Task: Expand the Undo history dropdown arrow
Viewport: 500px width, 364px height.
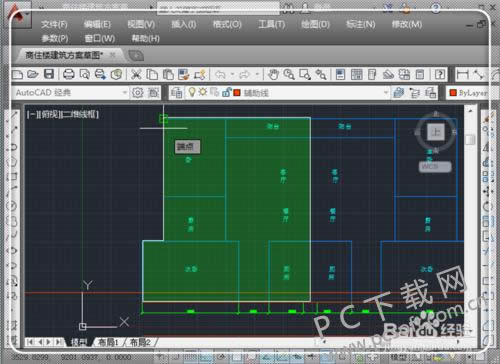Action: [x=232, y=74]
